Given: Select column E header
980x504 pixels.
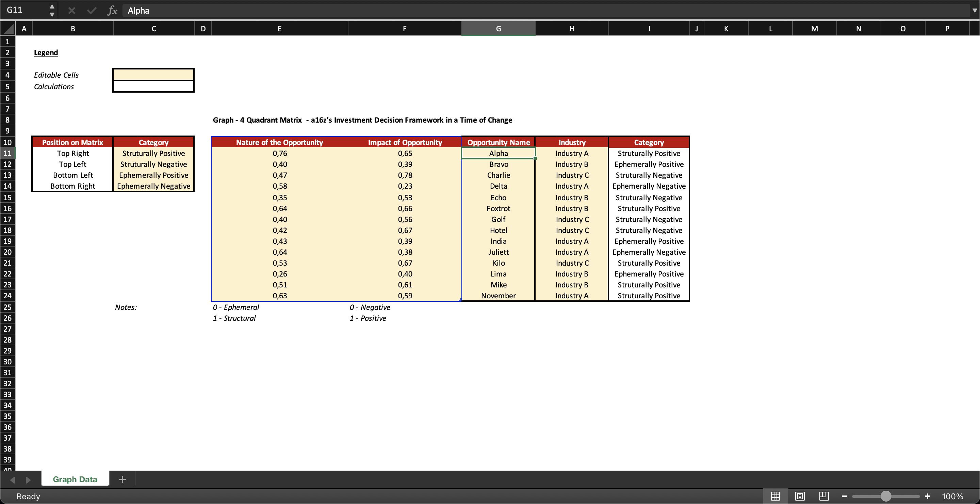Looking at the screenshot, I should tap(280, 29).
